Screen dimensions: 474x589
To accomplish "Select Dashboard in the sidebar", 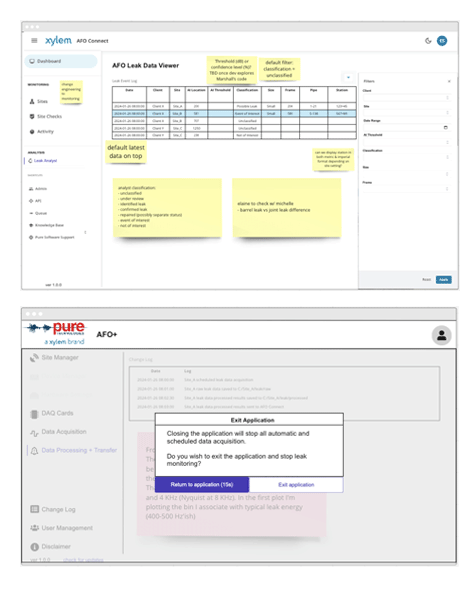I will [x=61, y=61].
